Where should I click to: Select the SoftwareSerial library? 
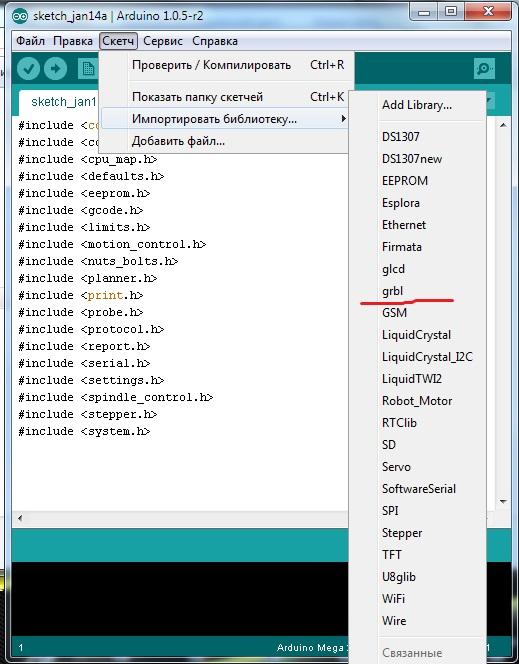[417, 489]
